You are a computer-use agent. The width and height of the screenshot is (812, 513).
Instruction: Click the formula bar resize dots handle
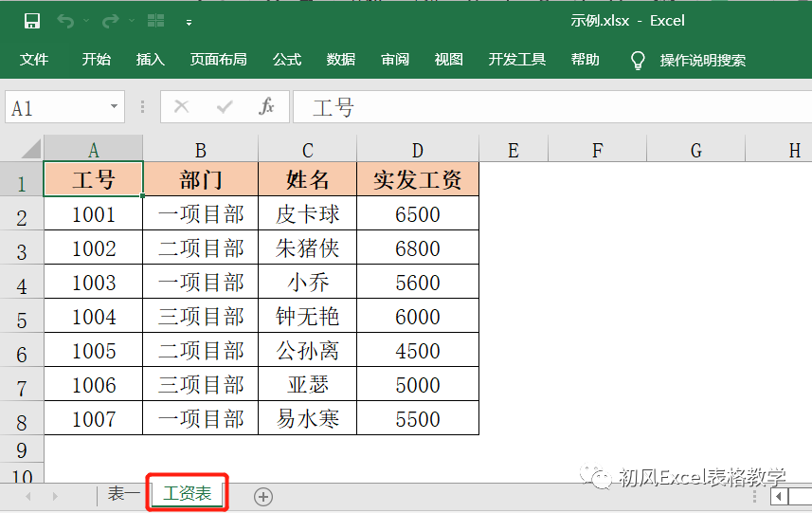pyautogui.click(x=142, y=107)
